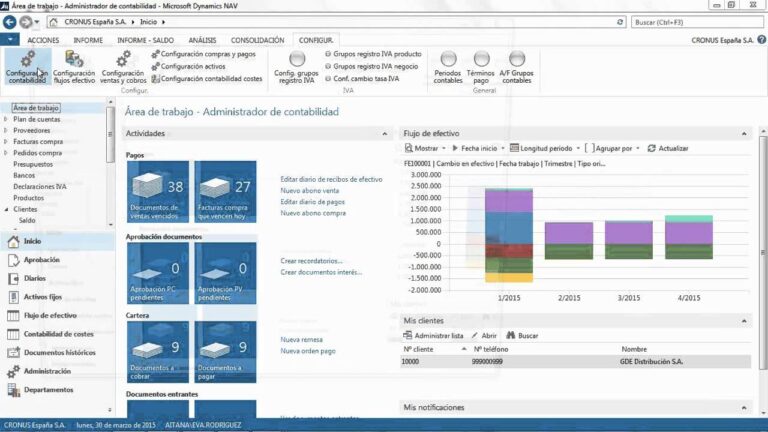Screen dimensions: 768x432
Task: Open Grupos registro IVA producto
Action: pos(373,54)
